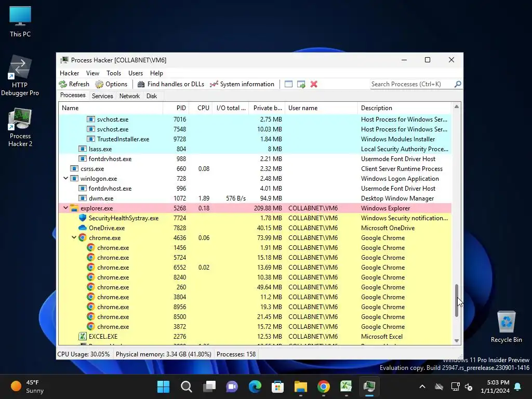Image resolution: width=532 pixels, height=399 pixels.
Task: Open the taskbar clock showing 5:03 PM
Action: pos(495,387)
